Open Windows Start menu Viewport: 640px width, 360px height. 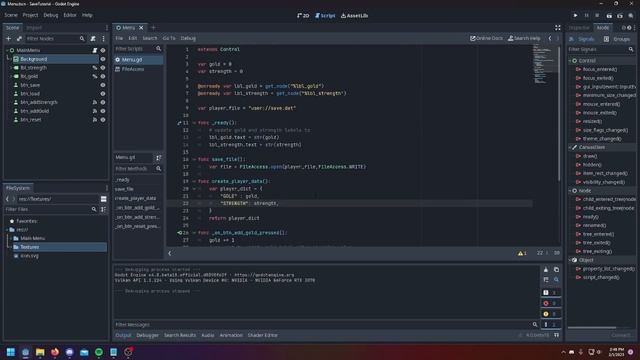(11, 352)
